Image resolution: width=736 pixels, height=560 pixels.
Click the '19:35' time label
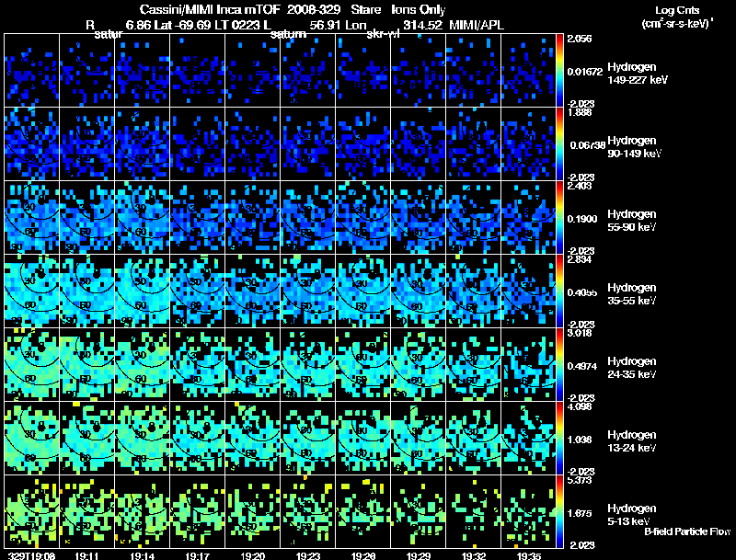pos(528,556)
